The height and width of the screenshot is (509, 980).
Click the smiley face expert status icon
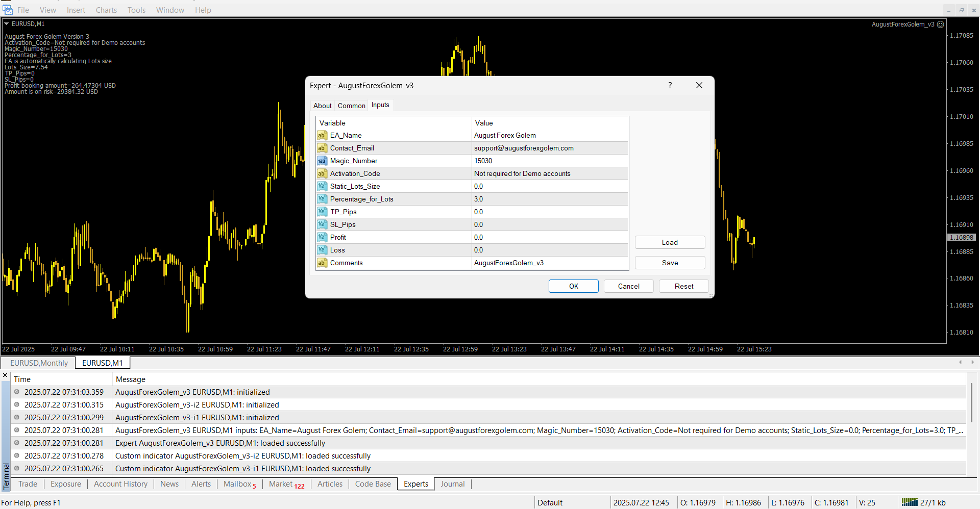[941, 24]
